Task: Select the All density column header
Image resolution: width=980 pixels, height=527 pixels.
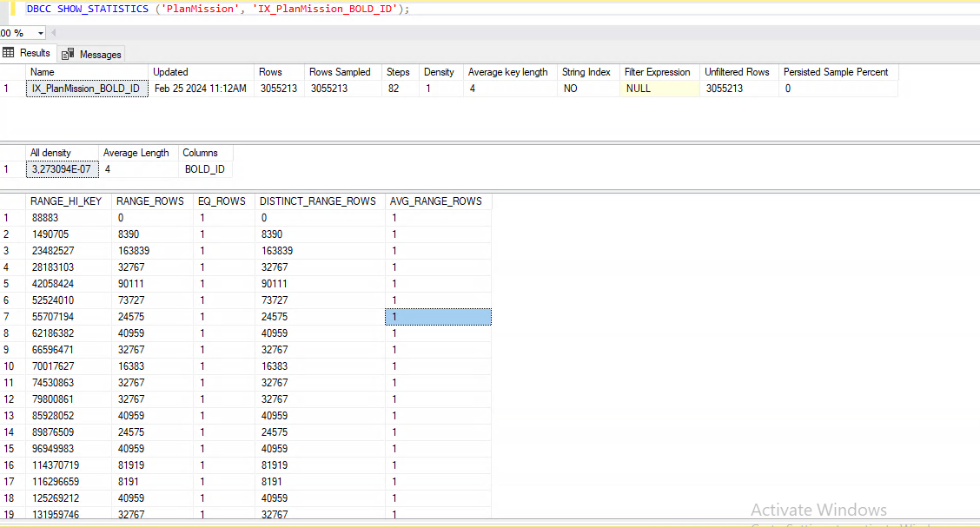Action: click(x=62, y=153)
